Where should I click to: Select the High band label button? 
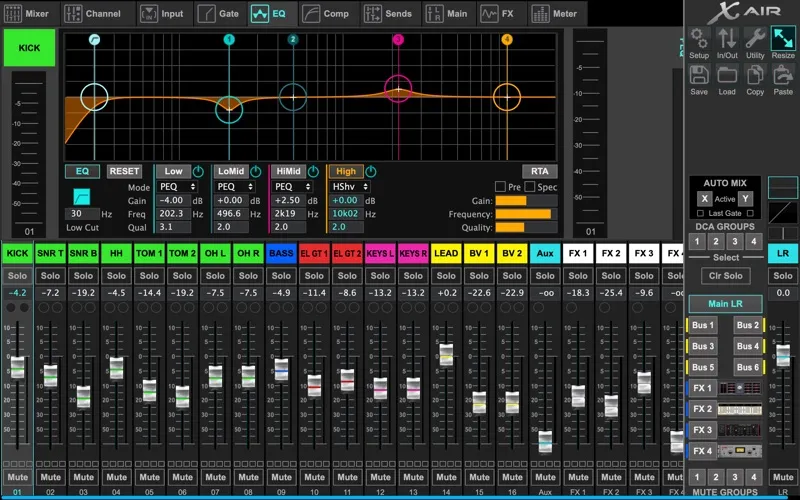pyautogui.click(x=346, y=171)
